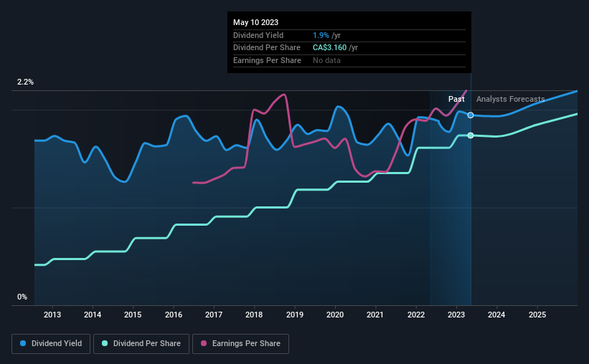Viewport: 589px width, 364px height.
Task: Click the 1.9% dividend yield tooltip value
Action: [321, 35]
